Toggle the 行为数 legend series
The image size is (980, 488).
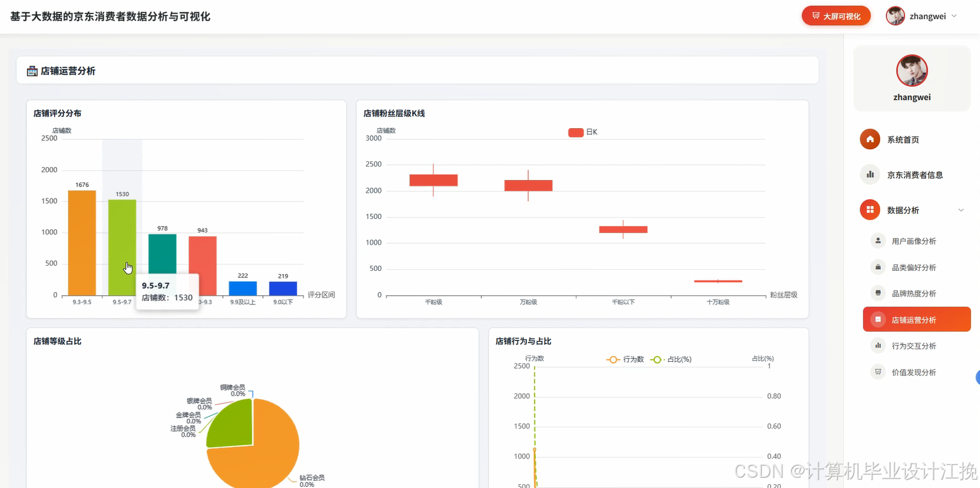[625, 359]
